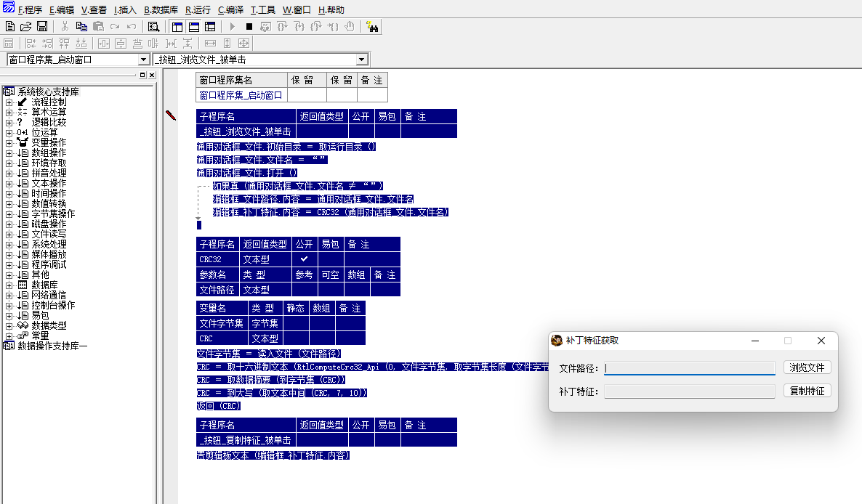Toggle the 公开 checkmark for CRC32 subroutine
This screenshot has width=862, height=504.
(305, 259)
